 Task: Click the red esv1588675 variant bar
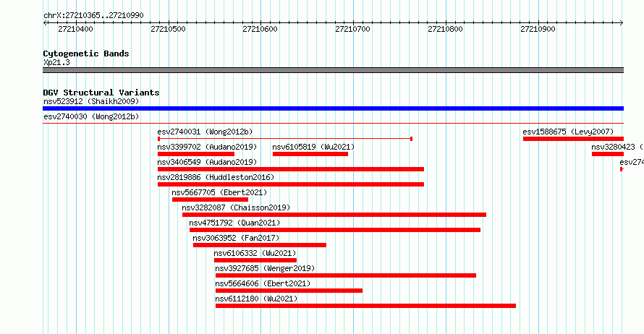click(x=573, y=139)
